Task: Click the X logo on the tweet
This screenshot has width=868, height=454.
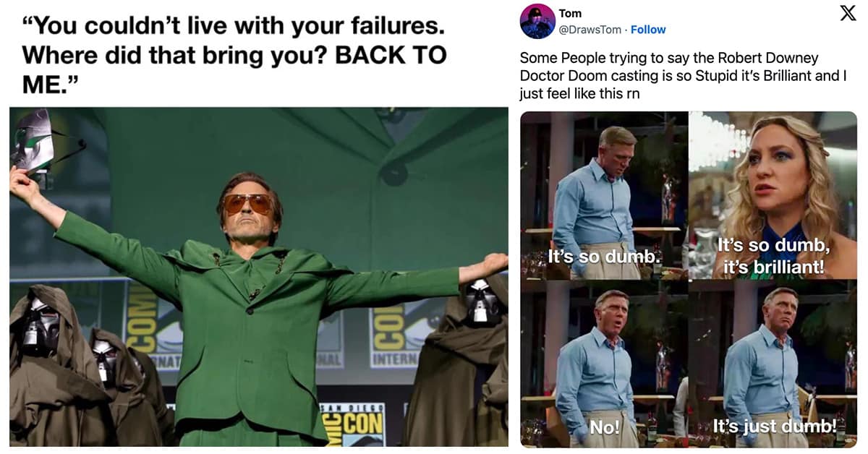Action: pyautogui.click(x=848, y=14)
